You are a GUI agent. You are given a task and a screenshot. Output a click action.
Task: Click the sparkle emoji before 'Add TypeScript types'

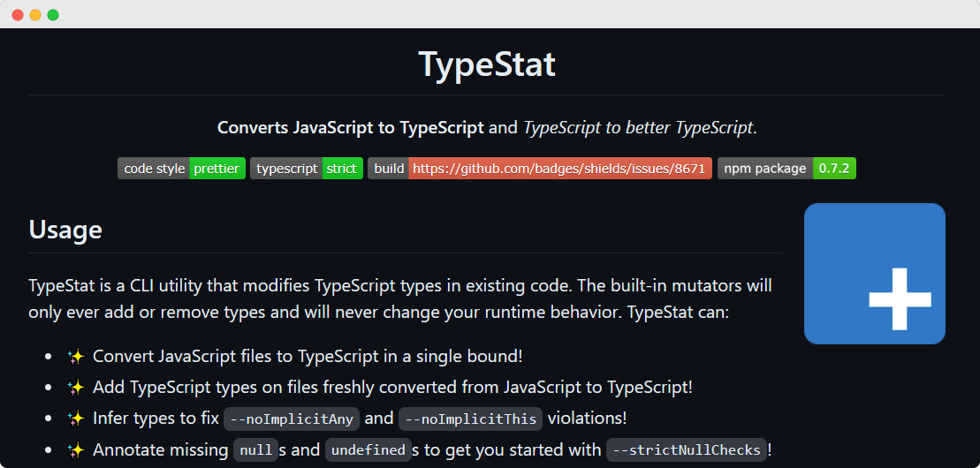click(x=76, y=388)
